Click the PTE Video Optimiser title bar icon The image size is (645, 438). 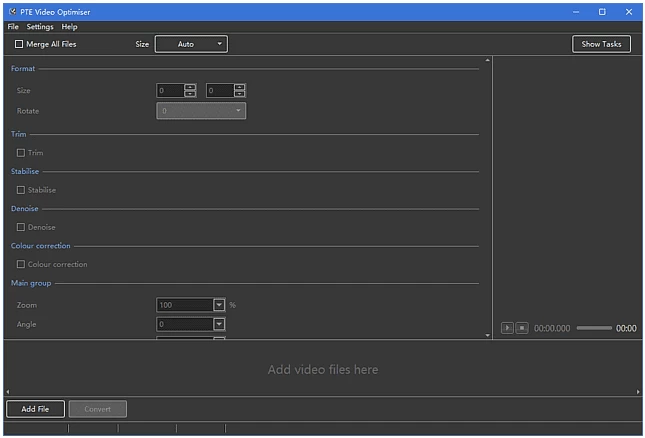(11, 11)
